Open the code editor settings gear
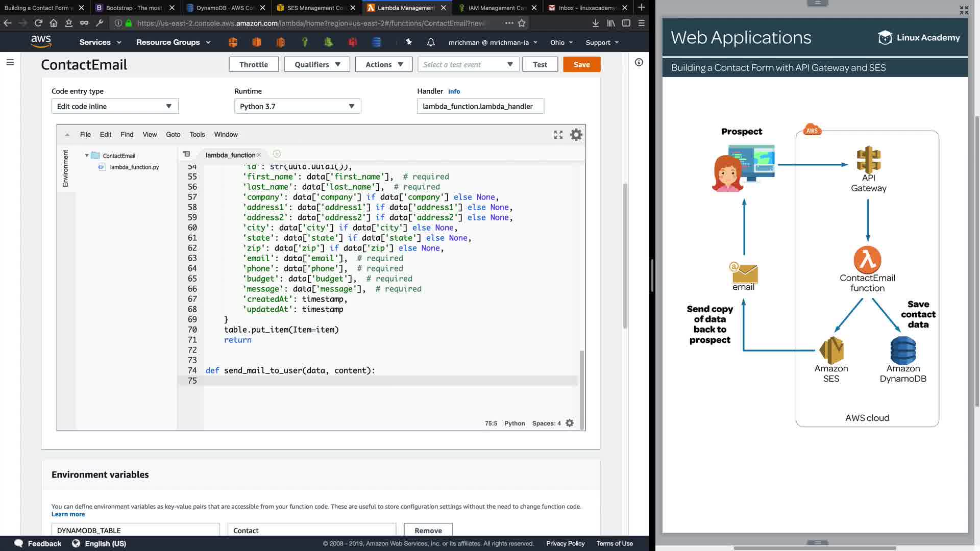 [x=576, y=135]
